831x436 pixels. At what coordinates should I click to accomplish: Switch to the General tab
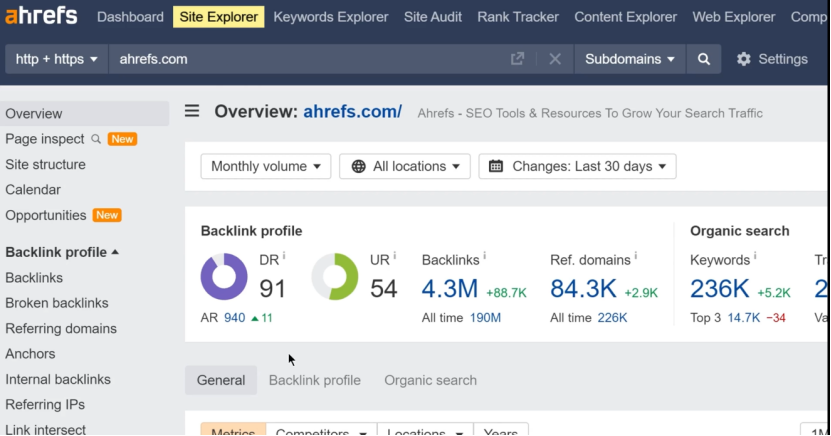[221, 380]
